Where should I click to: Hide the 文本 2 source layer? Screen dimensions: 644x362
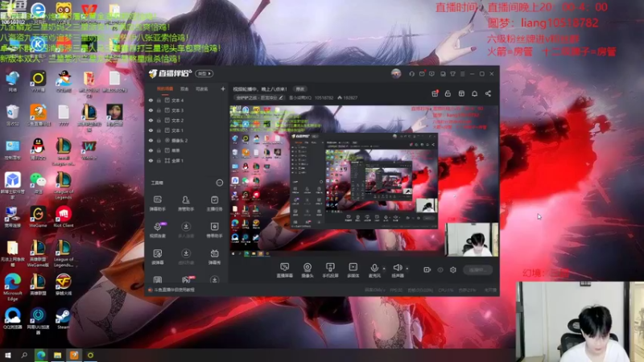pyautogui.click(x=151, y=120)
